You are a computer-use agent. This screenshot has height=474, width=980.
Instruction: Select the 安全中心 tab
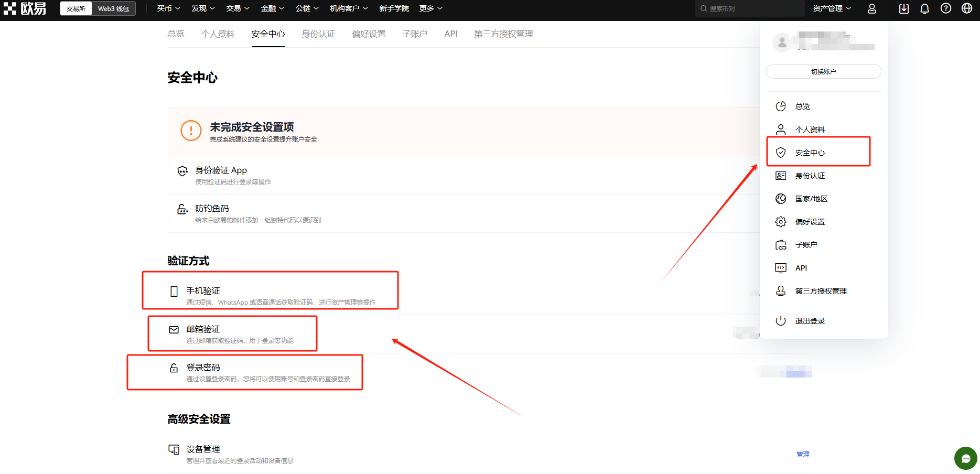point(268,34)
